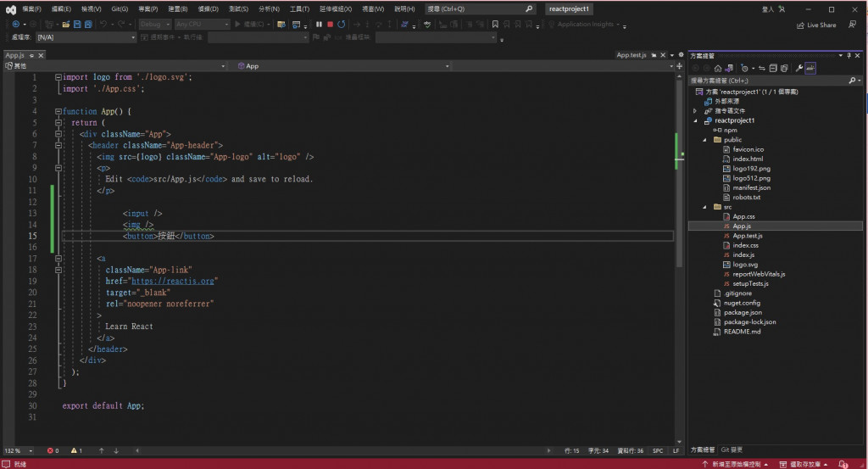Click the search magnifier icon in title bar
The width and height of the screenshot is (868, 469).
click(x=529, y=8)
